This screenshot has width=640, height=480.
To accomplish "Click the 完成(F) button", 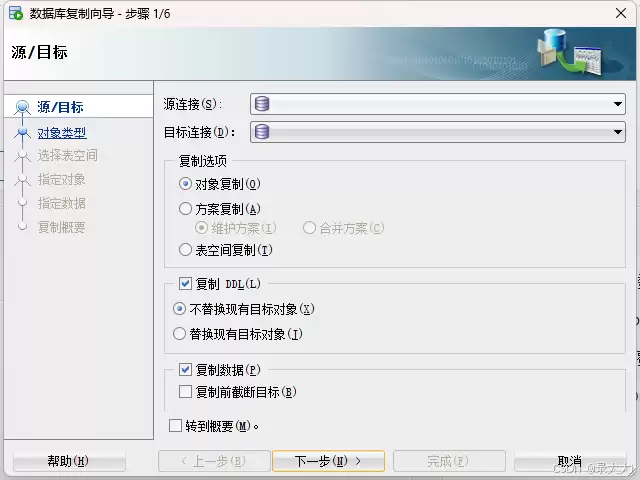I will coord(449,461).
